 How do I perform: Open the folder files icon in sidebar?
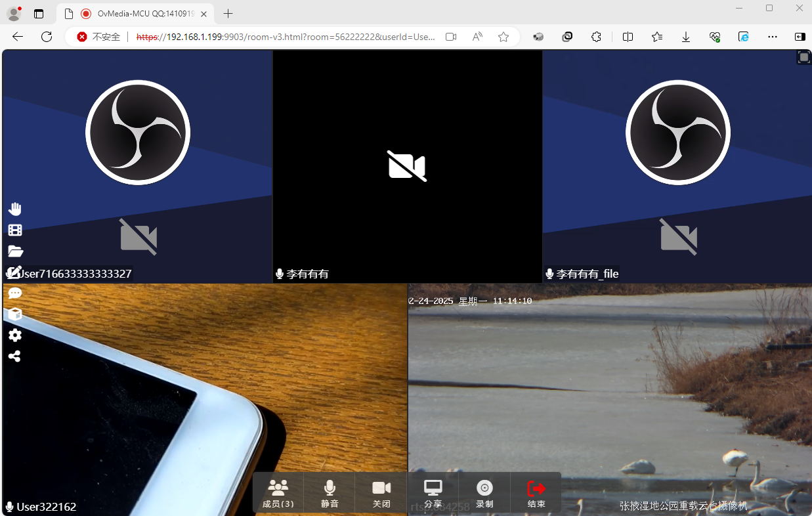click(x=15, y=251)
